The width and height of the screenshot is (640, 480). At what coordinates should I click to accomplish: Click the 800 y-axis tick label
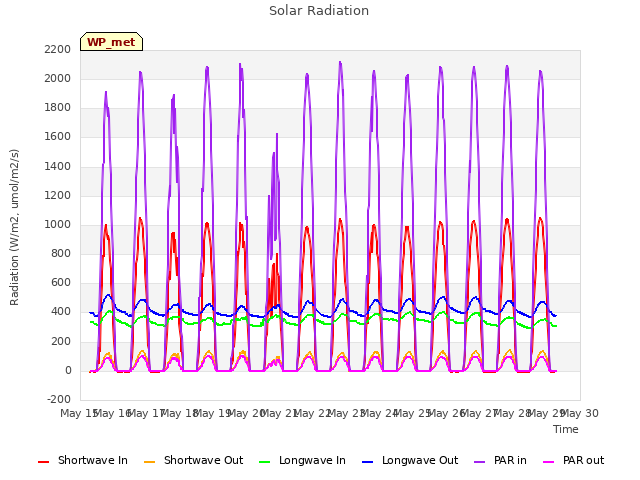pos(61,253)
